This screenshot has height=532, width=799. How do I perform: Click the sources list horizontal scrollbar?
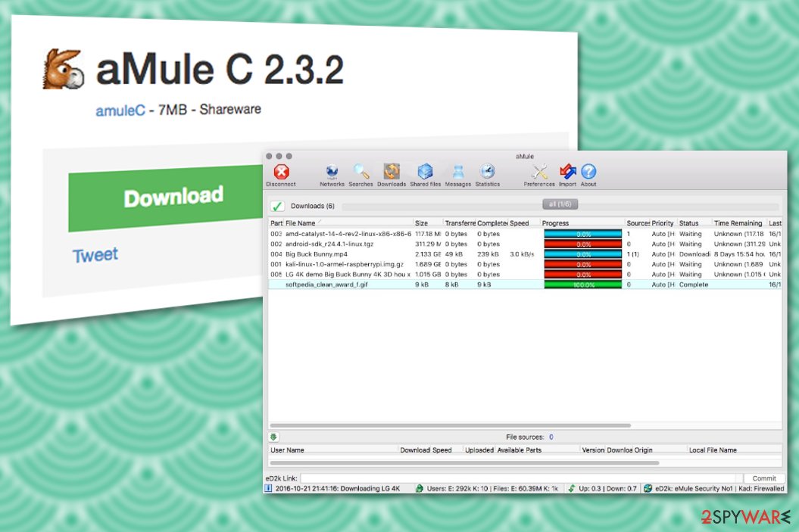coord(464,463)
